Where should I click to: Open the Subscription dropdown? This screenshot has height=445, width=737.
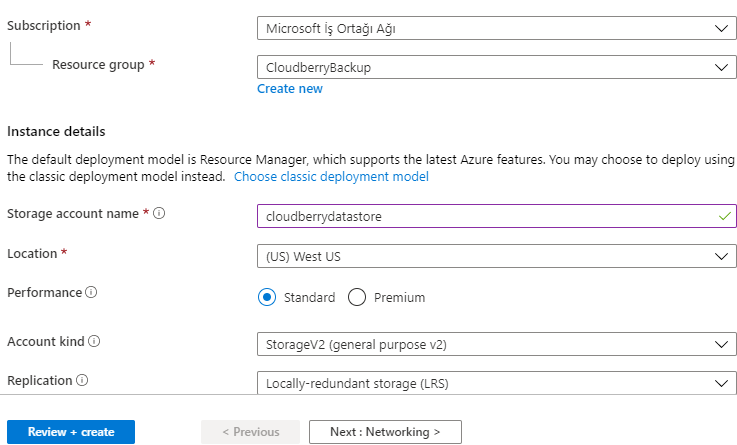(496, 28)
